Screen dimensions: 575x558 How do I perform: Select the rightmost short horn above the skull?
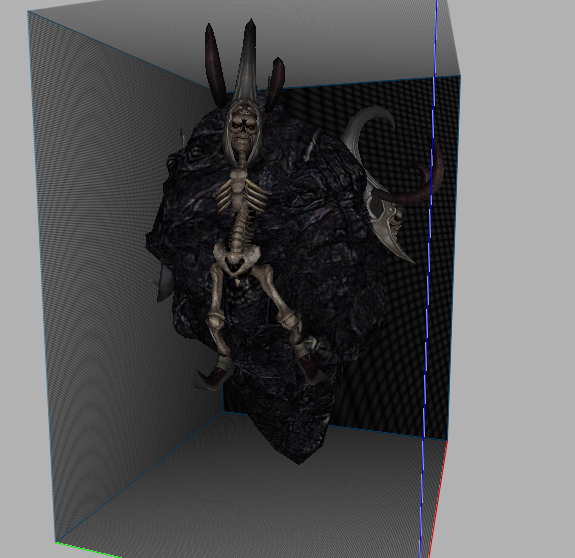[276, 84]
